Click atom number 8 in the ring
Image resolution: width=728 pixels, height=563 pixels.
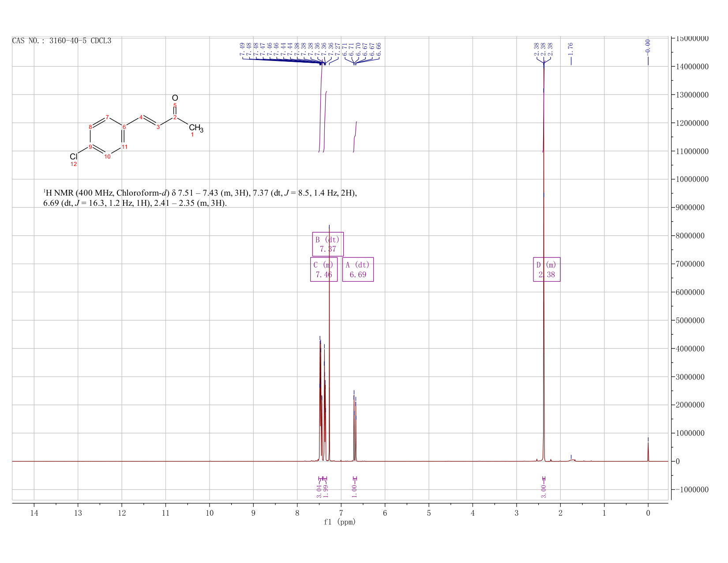90,127
